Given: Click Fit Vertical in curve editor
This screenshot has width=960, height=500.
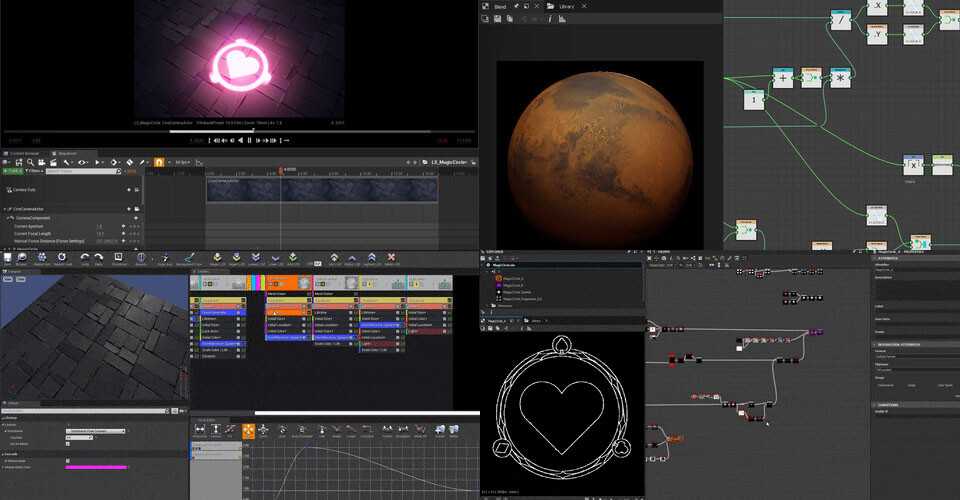Looking at the screenshot, I should pyautogui.click(x=216, y=431).
